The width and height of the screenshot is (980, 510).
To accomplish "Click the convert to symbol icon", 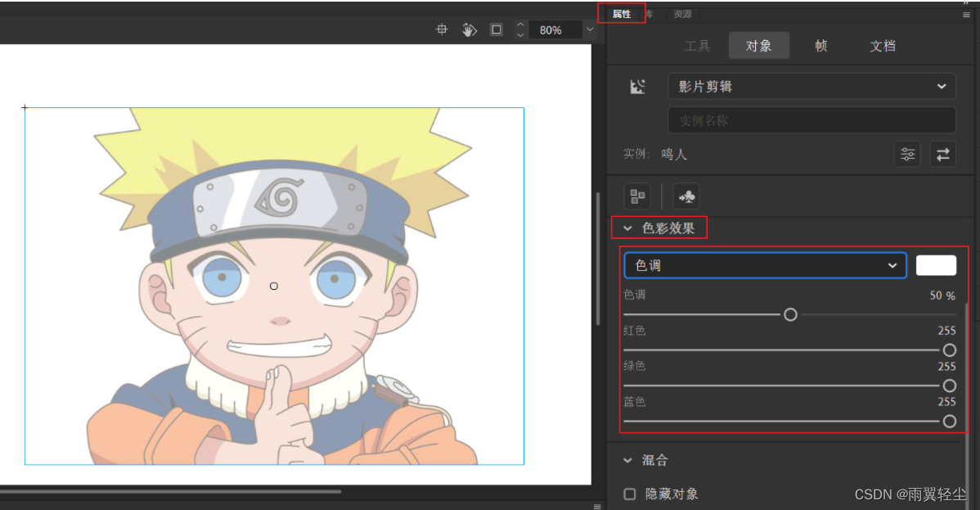I will pyautogui.click(x=686, y=196).
